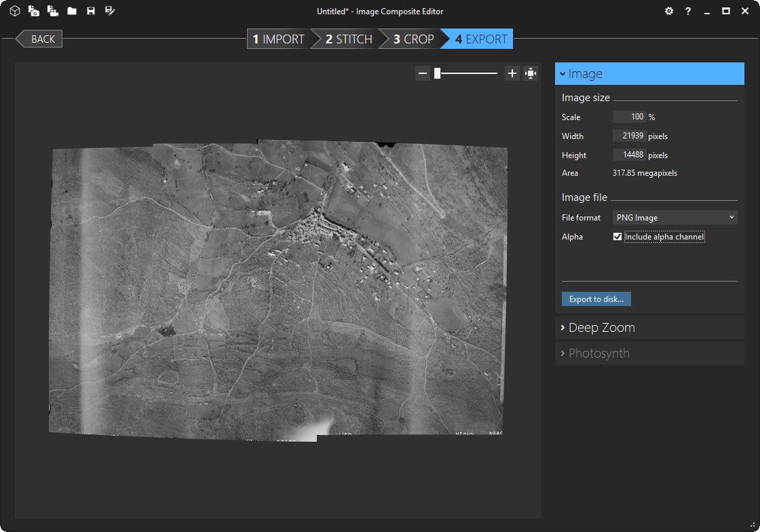Start a new panorama from images
This screenshot has width=760, height=532.
[33, 12]
